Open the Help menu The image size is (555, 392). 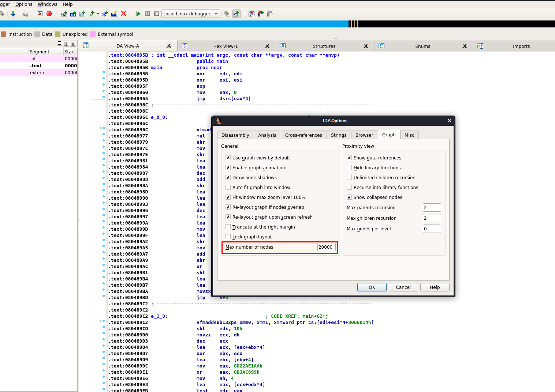[68, 4]
